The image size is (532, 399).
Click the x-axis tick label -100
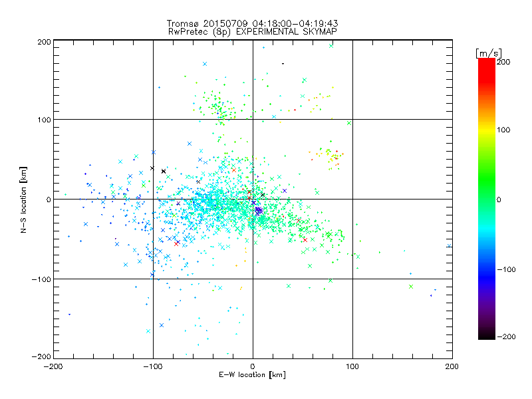[153, 366]
